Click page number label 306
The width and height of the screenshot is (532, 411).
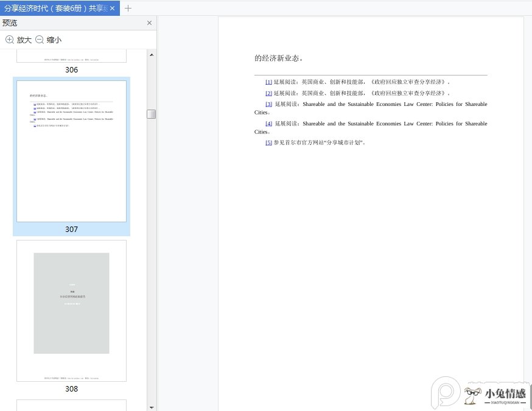pyautogui.click(x=72, y=69)
